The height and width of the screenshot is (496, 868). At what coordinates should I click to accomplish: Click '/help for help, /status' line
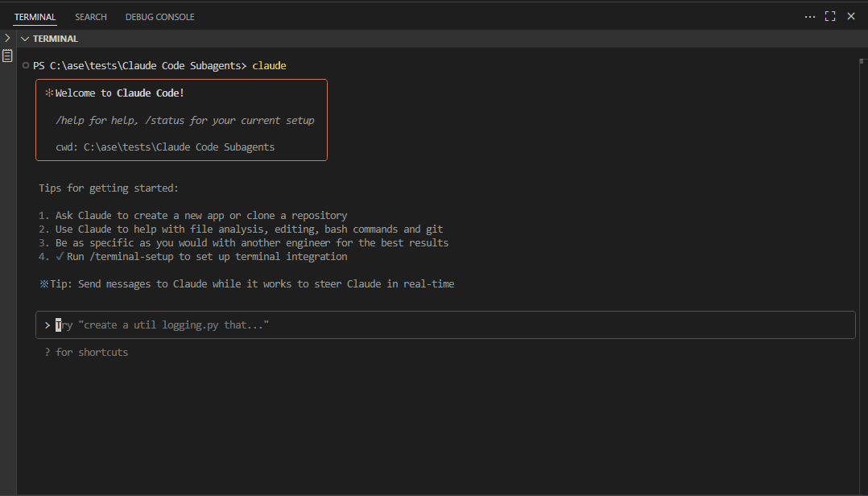(185, 120)
